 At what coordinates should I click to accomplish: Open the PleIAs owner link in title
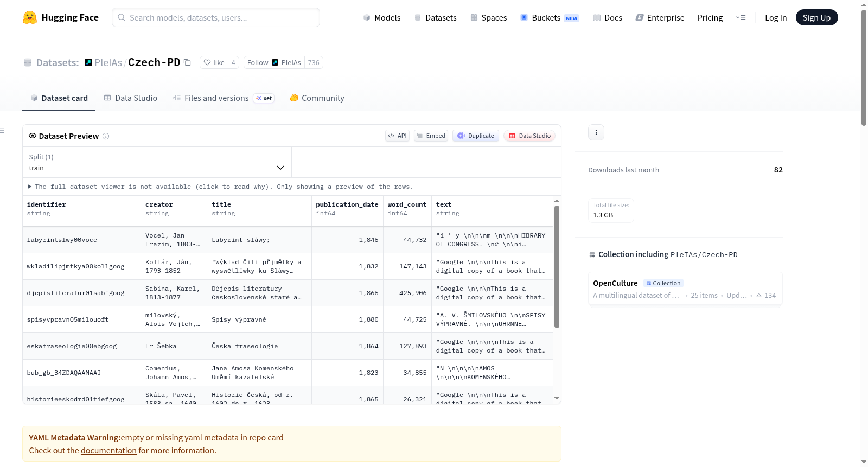(108, 62)
